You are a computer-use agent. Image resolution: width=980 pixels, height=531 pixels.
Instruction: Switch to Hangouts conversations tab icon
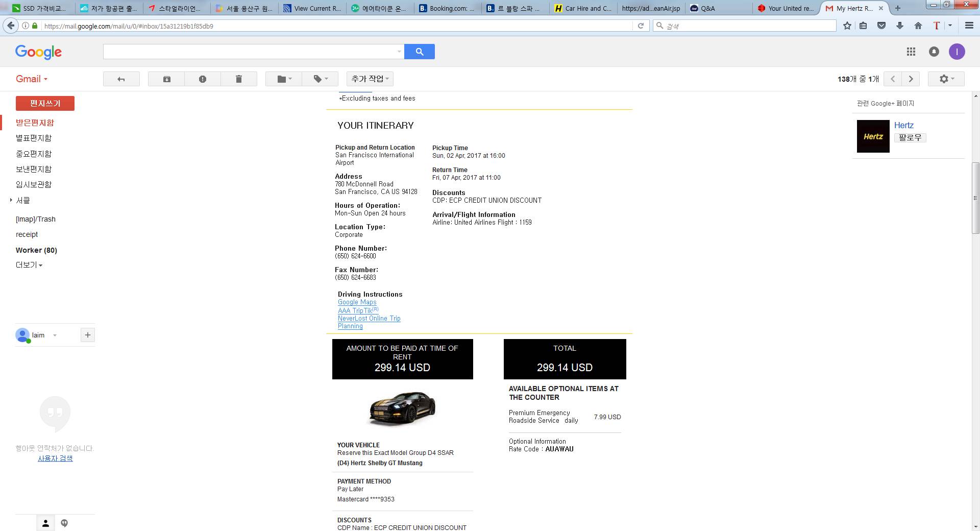point(64,523)
